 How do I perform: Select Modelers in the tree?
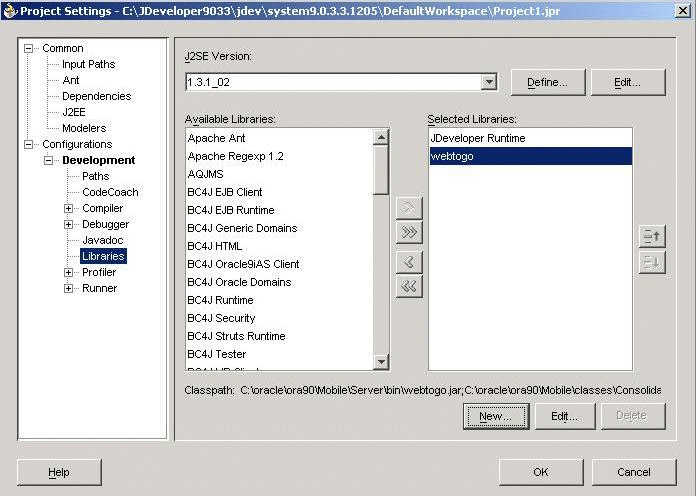click(x=84, y=128)
